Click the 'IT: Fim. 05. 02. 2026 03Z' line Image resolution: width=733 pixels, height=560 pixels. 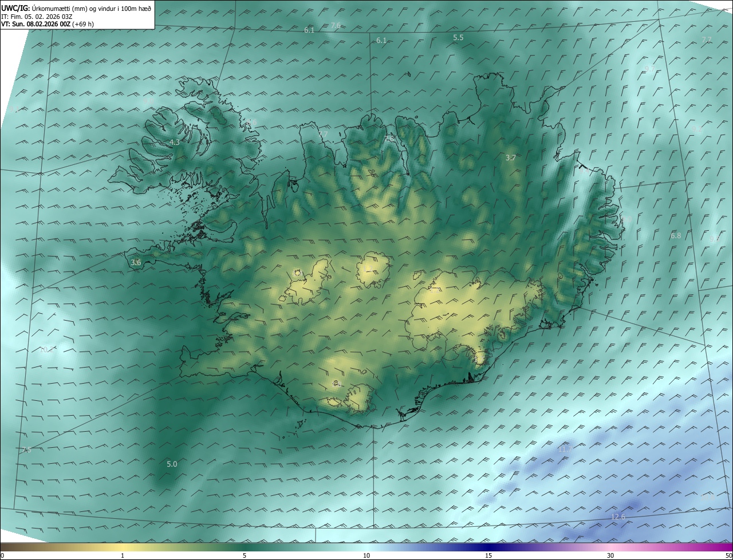38,17
